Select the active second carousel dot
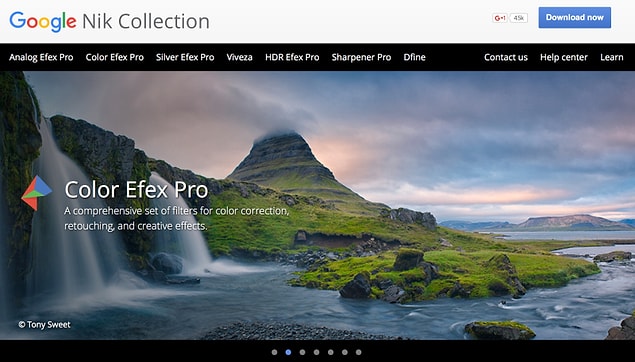The image size is (635, 362). (288, 352)
